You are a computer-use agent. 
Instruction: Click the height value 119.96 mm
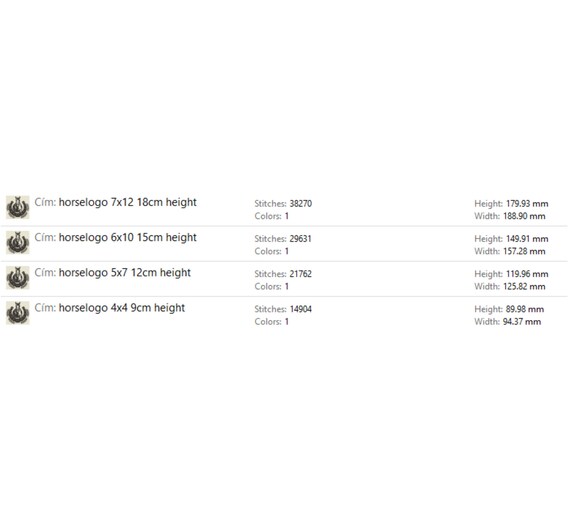(x=527, y=274)
